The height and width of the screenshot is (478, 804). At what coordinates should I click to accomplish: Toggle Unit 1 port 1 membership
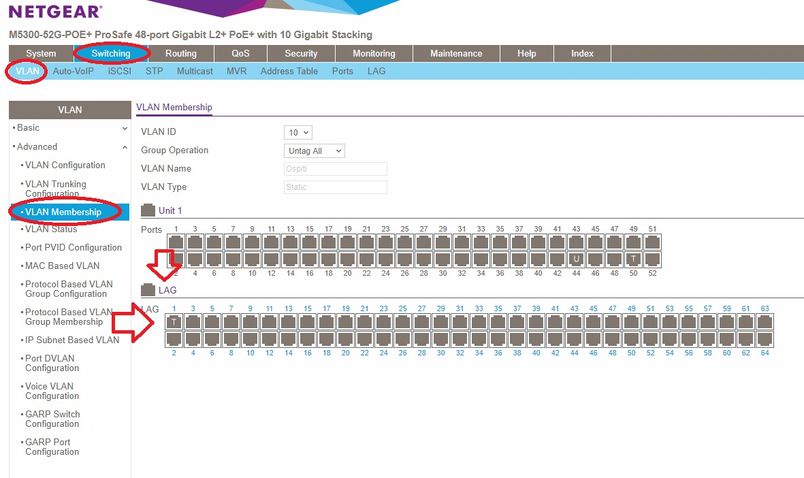pos(176,242)
